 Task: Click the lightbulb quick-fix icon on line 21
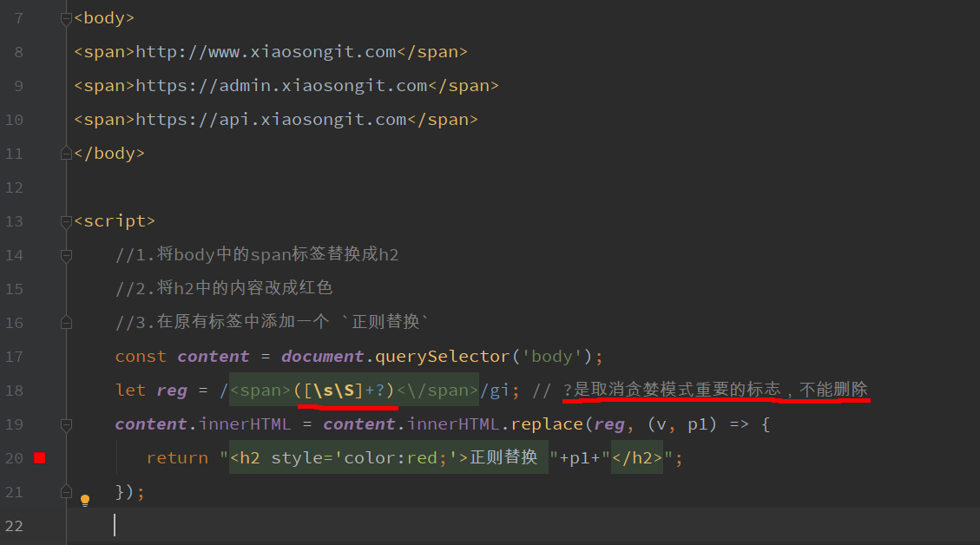pyautogui.click(x=85, y=500)
